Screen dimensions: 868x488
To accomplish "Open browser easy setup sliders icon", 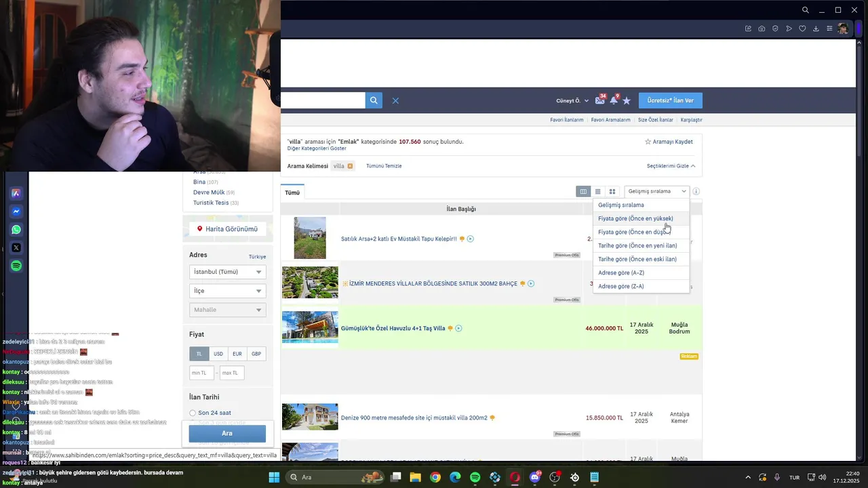I will pos(829,28).
